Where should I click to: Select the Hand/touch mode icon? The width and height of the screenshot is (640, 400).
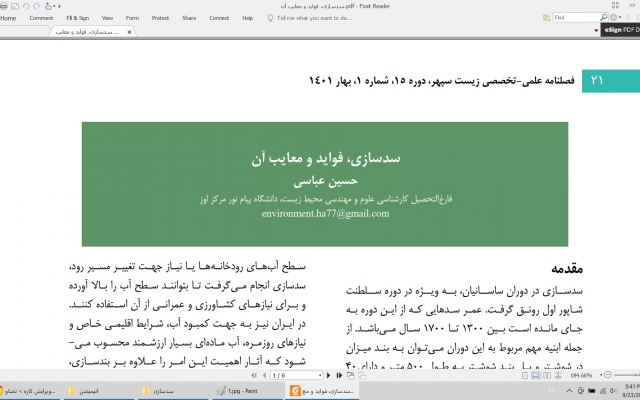[49, 6]
